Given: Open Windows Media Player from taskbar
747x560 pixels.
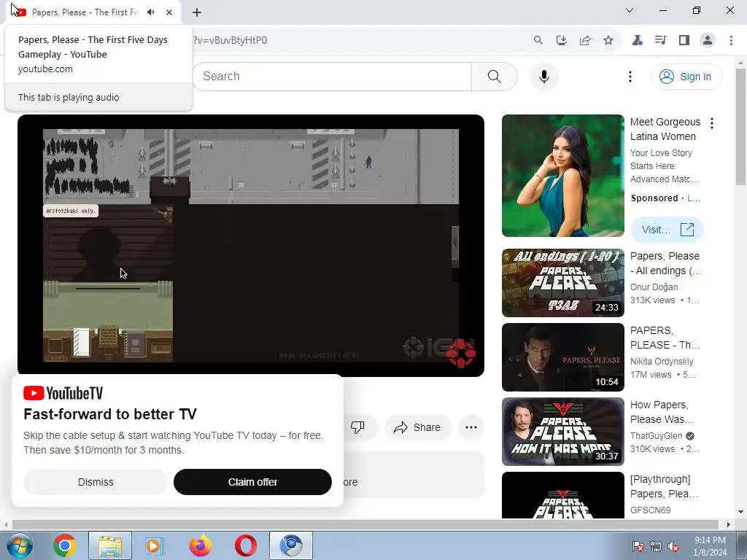Looking at the screenshot, I should pyautogui.click(x=155, y=545).
